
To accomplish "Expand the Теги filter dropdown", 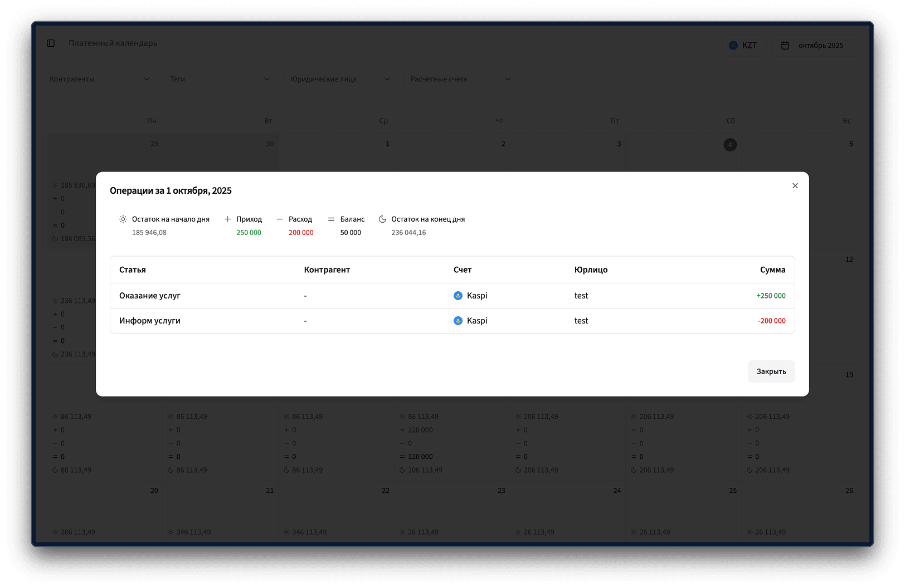I will tap(220, 79).
